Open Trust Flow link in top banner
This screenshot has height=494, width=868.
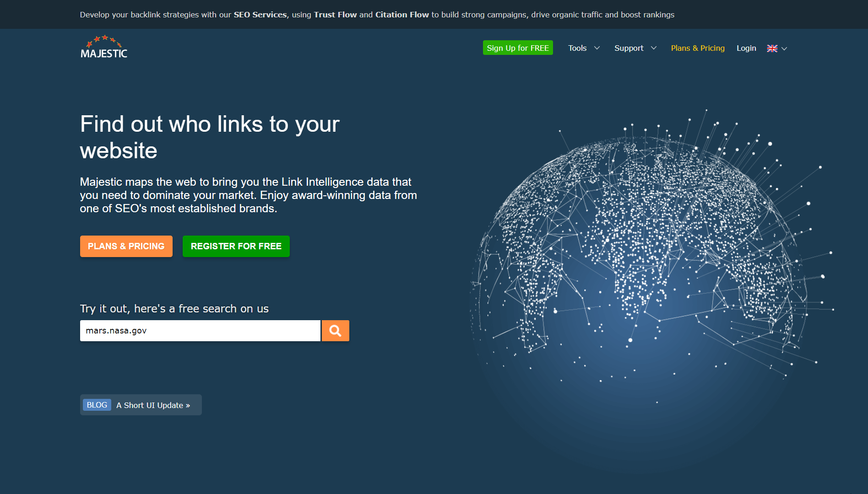pyautogui.click(x=335, y=15)
